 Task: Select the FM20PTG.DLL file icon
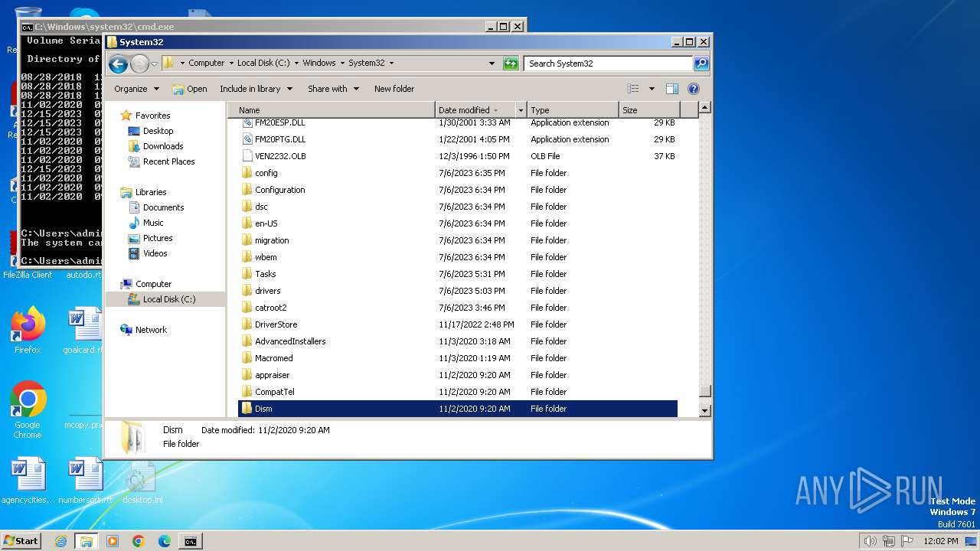tap(247, 139)
